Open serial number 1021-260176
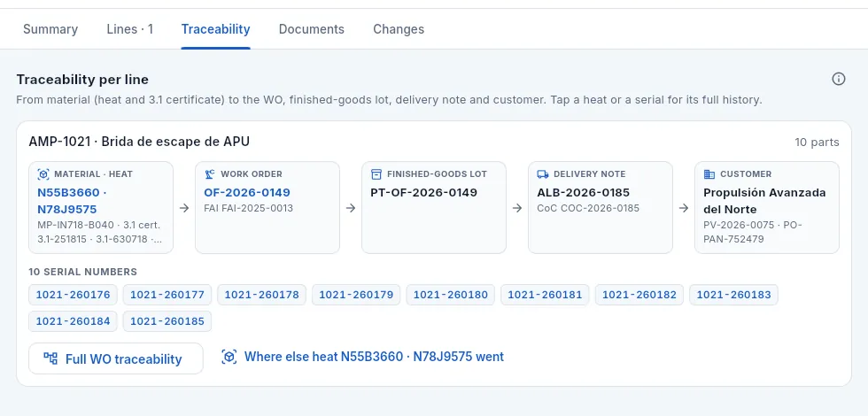The image size is (868, 416). tap(73, 295)
